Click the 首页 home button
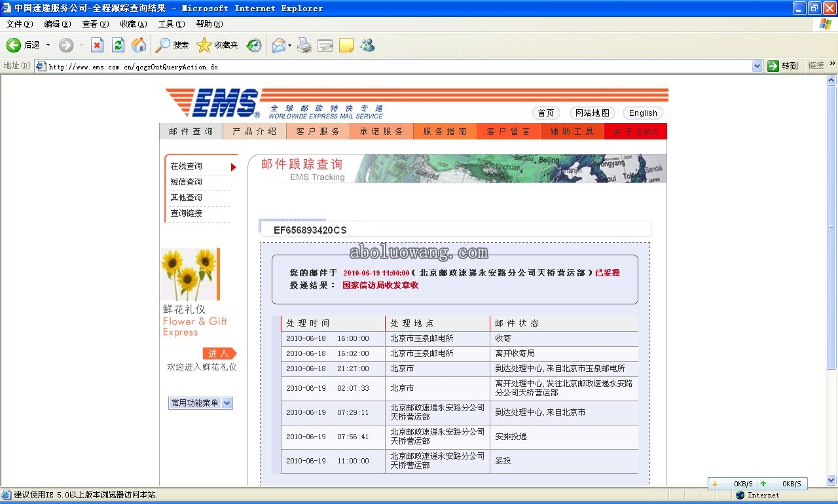 pos(545,113)
